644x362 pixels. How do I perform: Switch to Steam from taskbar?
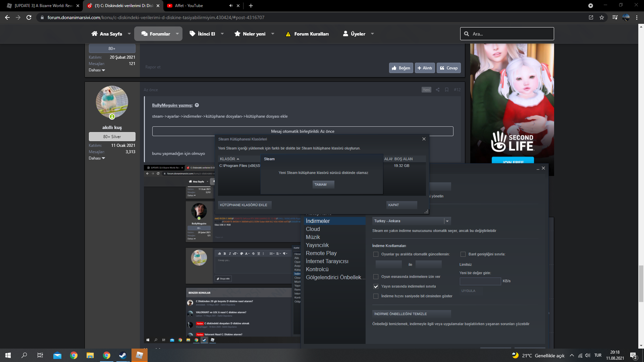pyautogui.click(x=123, y=355)
